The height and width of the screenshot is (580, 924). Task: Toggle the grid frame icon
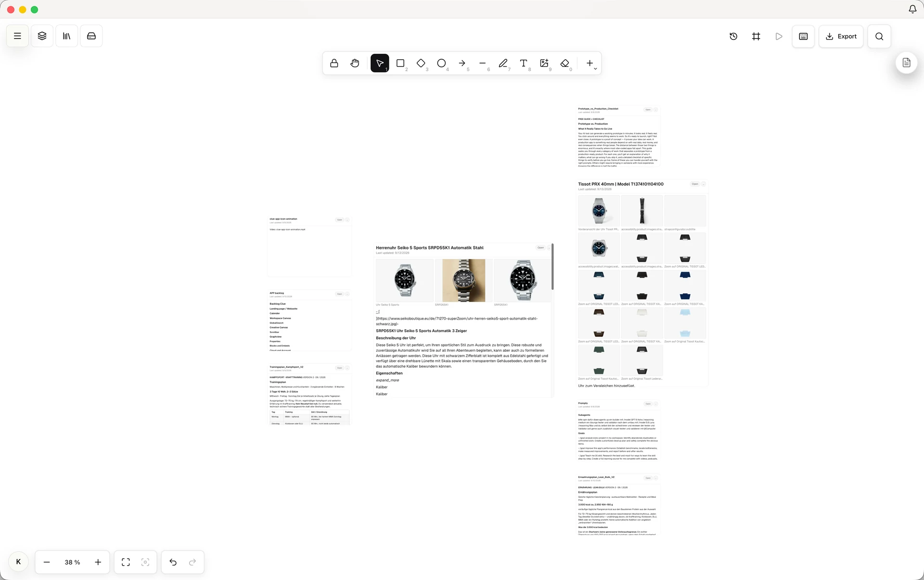coord(756,36)
